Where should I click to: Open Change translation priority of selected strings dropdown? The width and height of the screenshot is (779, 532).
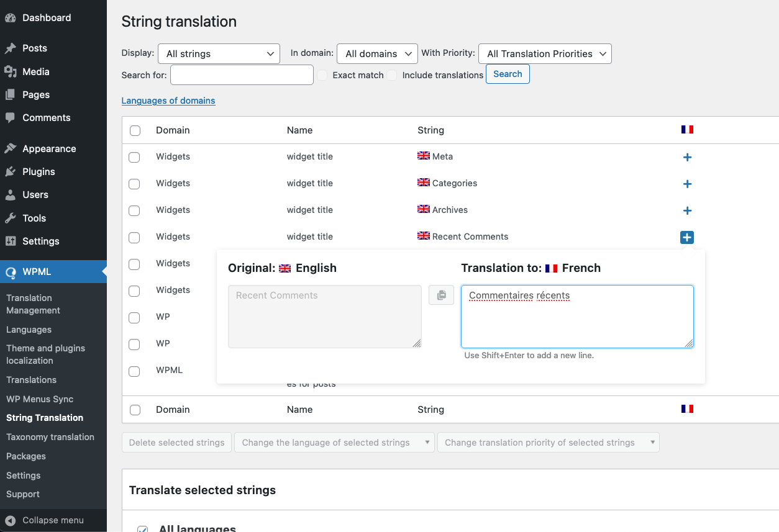[x=548, y=443]
